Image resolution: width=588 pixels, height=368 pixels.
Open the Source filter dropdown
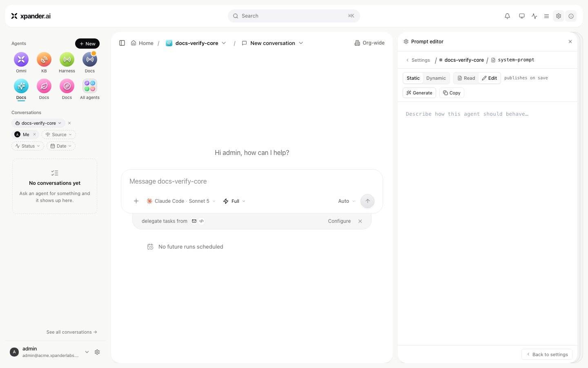click(59, 135)
